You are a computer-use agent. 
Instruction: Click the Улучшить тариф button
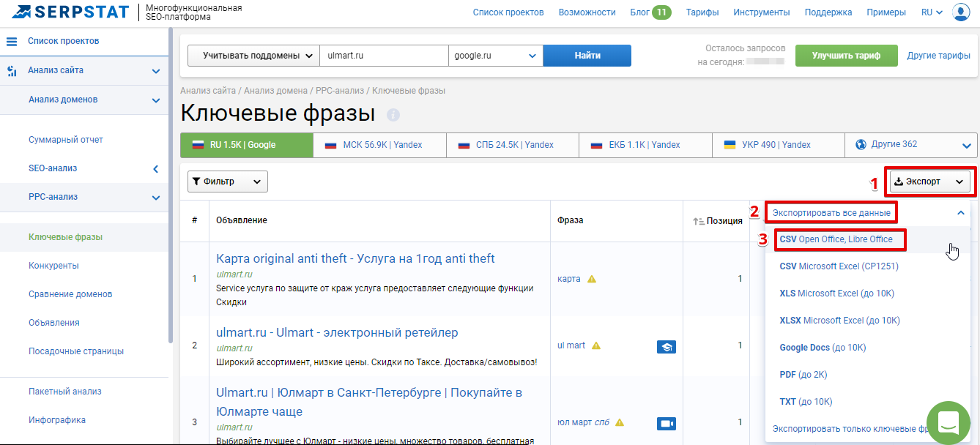coord(846,56)
